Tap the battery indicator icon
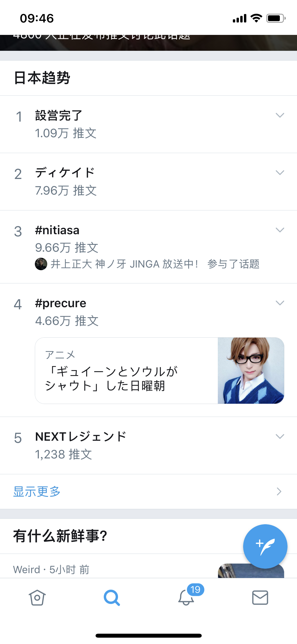 276,18
